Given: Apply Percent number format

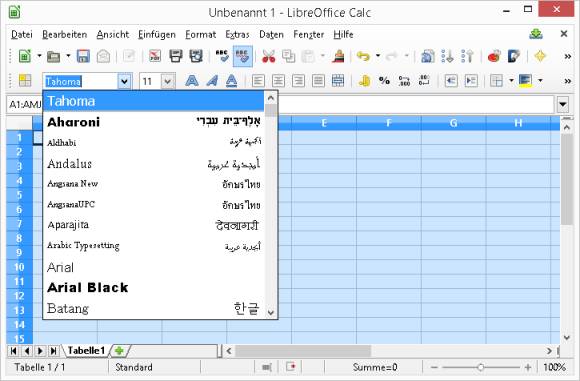Looking at the screenshot, I should [384, 81].
